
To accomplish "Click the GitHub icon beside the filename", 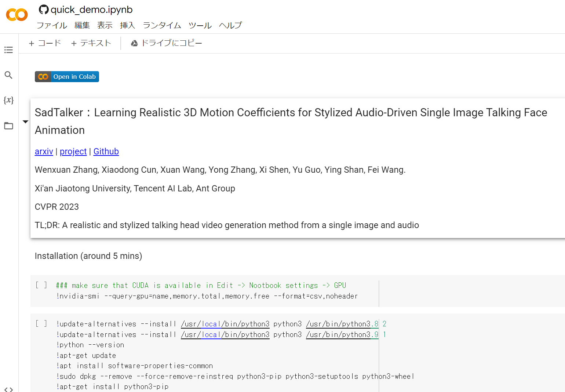I will coord(43,9).
